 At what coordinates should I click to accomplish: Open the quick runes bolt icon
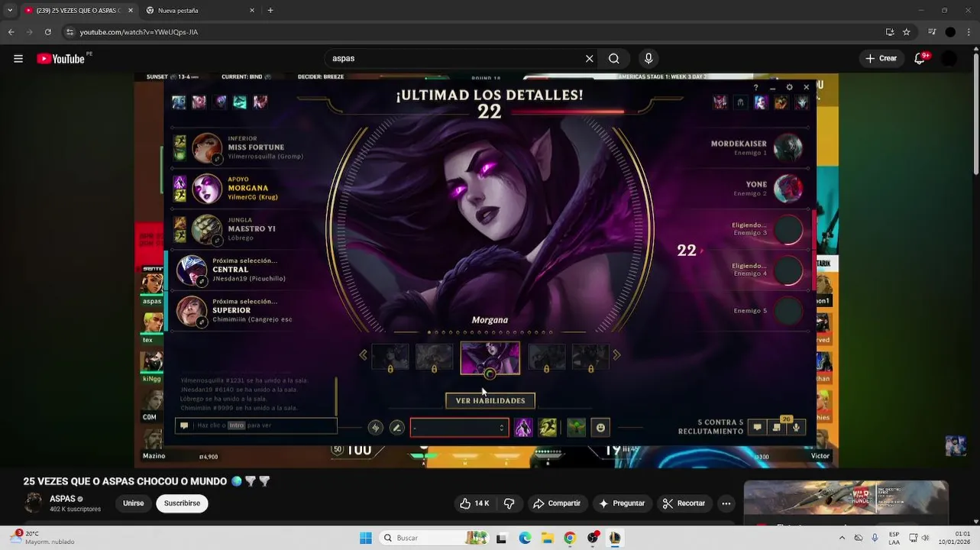(x=375, y=428)
